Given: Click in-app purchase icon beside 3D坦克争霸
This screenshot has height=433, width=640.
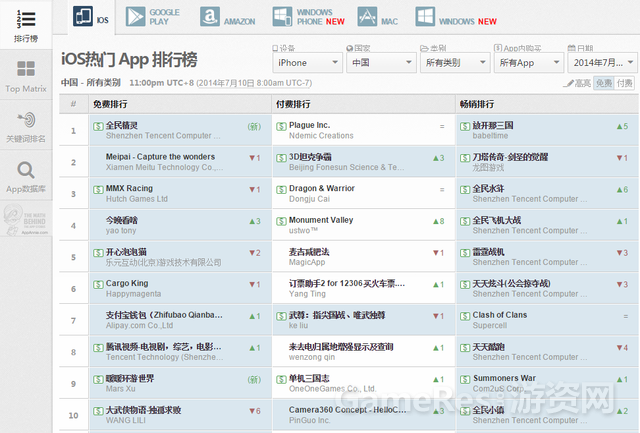Looking at the screenshot, I should click(x=281, y=158).
